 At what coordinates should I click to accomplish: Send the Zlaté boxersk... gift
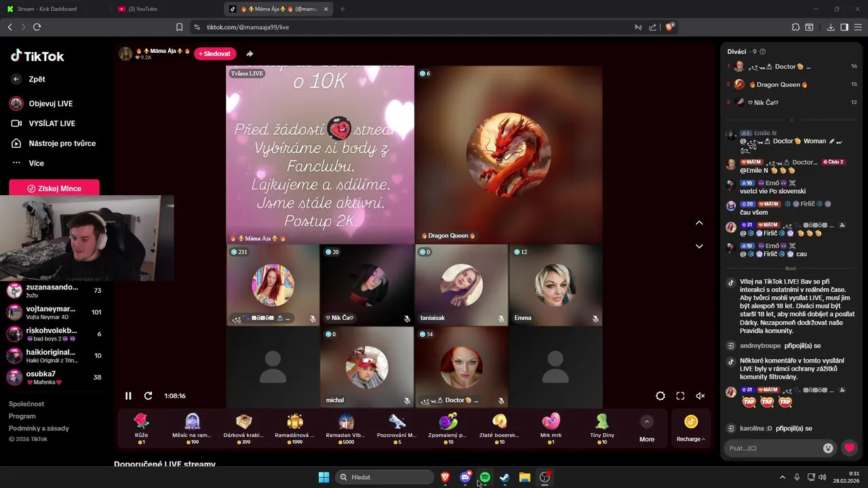click(499, 428)
